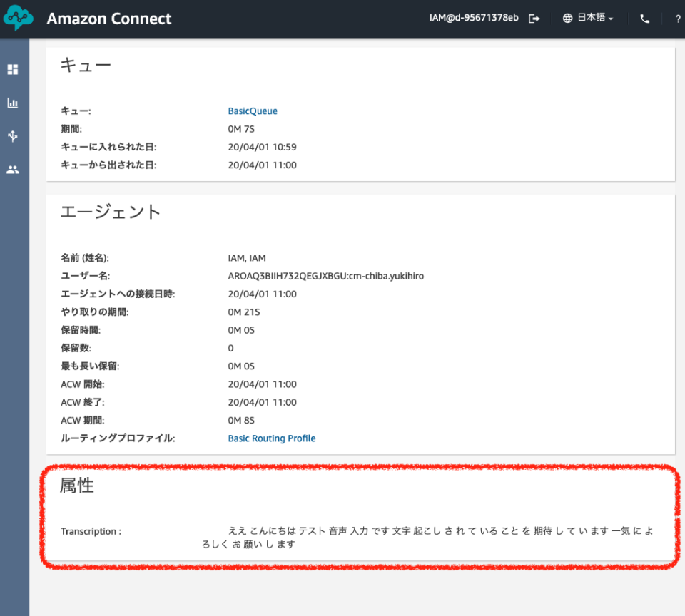Screen dimensions: 685x616
Task: Click the logout icon next to username
Action: (x=534, y=19)
